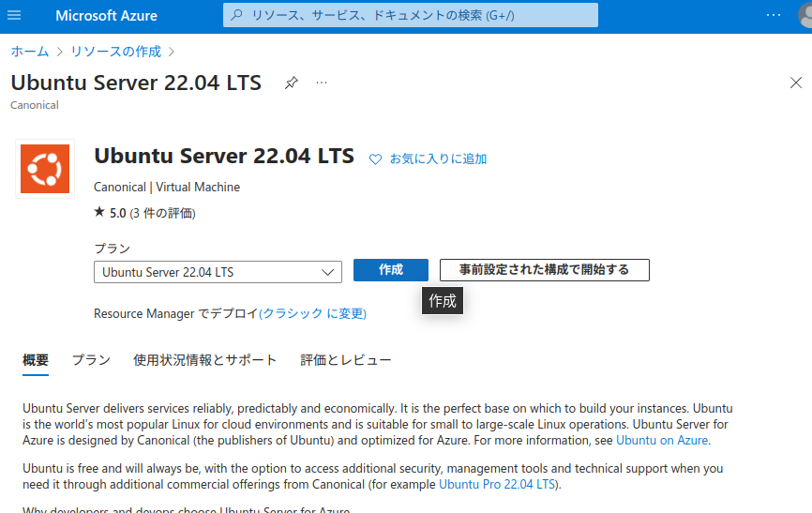Open 使用状況情報とサポート tab
This screenshot has width=812, height=513.
(x=205, y=360)
